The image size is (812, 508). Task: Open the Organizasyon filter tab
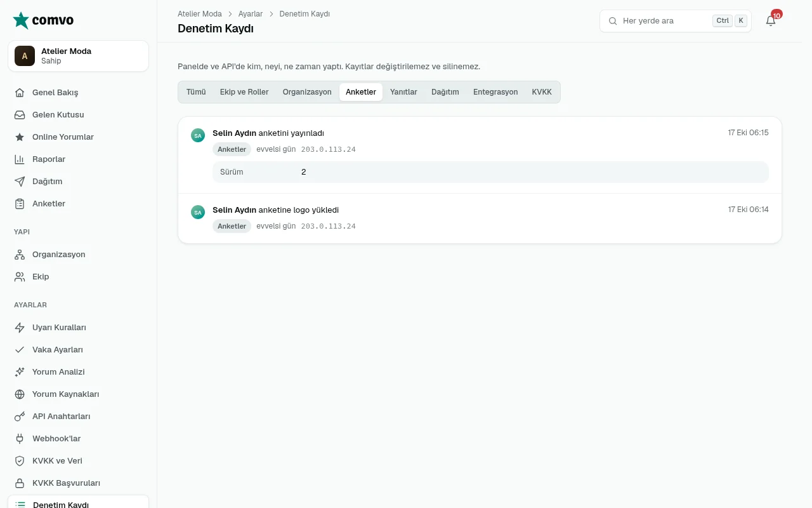coord(307,92)
